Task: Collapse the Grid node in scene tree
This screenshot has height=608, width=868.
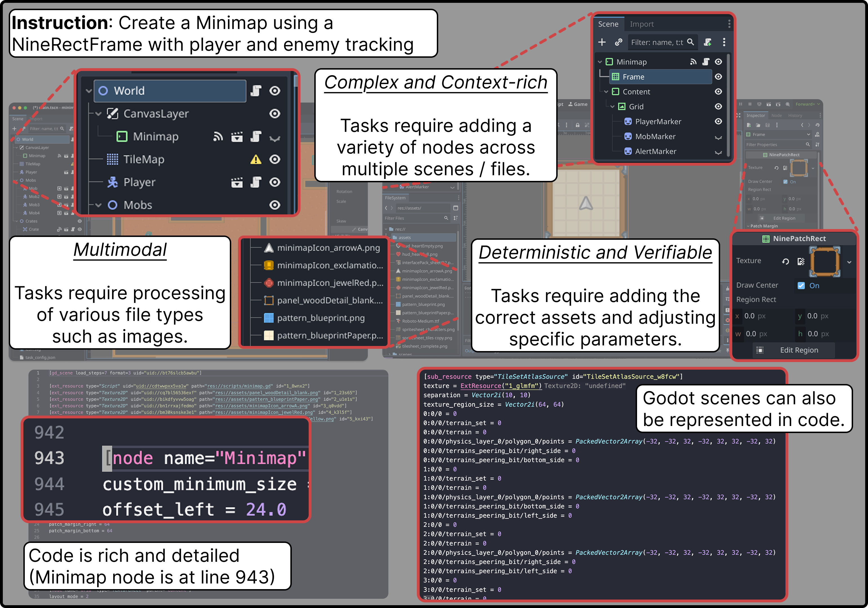Action: pos(613,106)
